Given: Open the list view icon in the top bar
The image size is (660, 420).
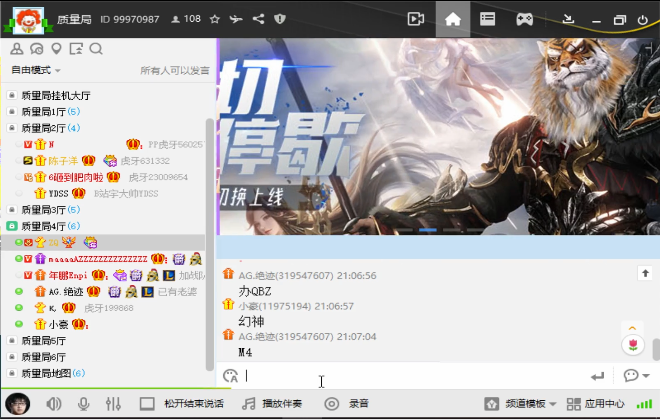Looking at the screenshot, I should (487, 19).
